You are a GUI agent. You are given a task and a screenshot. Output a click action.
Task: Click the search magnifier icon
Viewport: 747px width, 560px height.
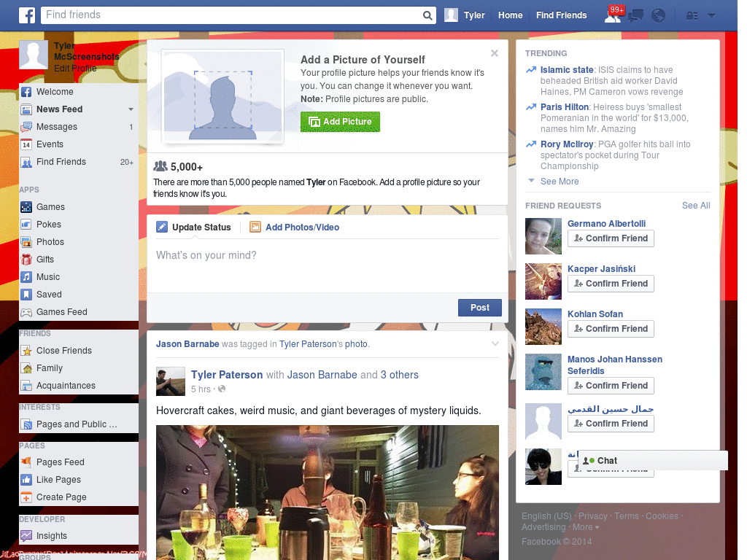[427, 15]
